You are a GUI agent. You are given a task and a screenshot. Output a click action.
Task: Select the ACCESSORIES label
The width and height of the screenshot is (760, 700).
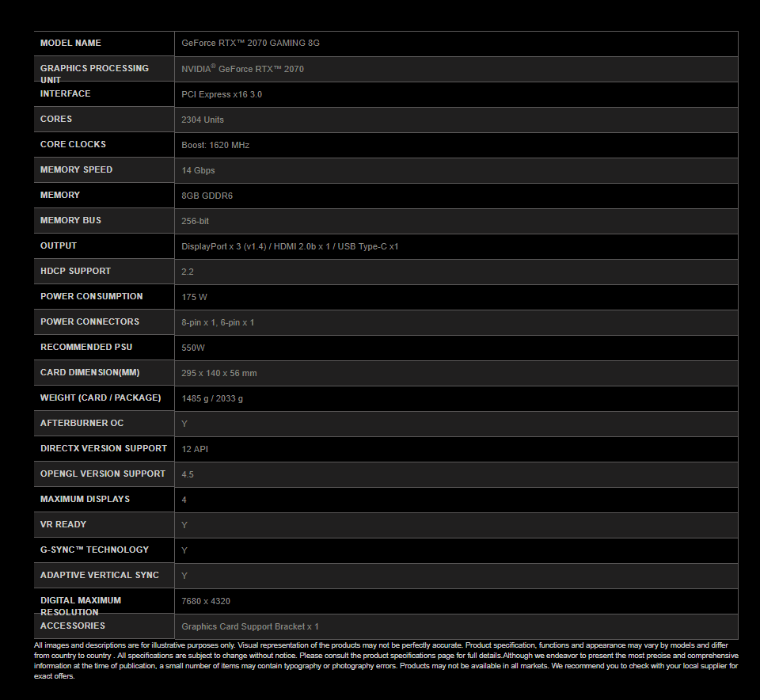pyautogui.click(x=73, y=626)
